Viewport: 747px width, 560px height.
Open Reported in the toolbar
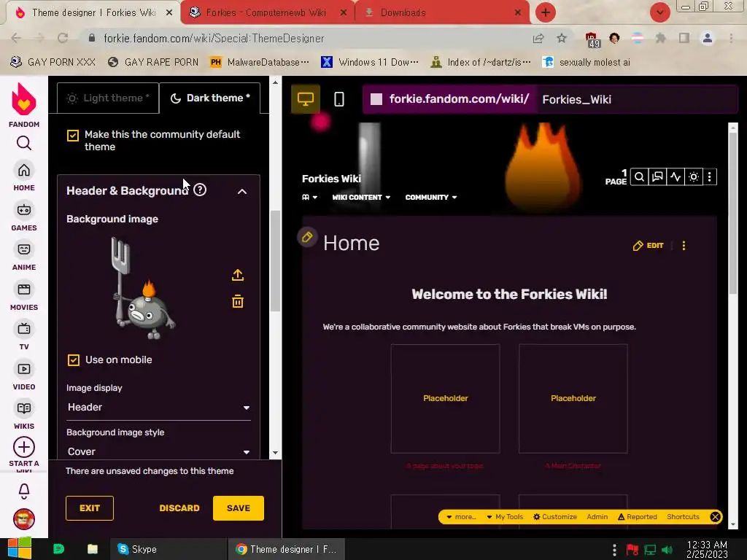click(x=638, y=517)
